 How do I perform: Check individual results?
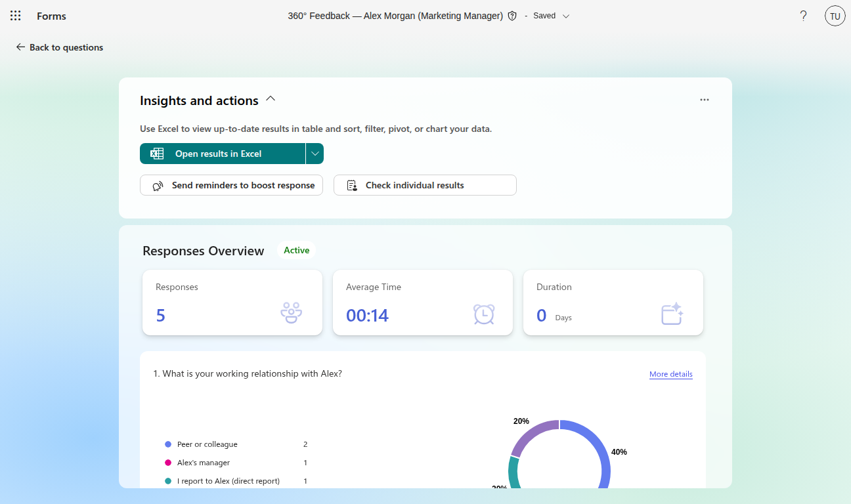(x=425, y=185)
